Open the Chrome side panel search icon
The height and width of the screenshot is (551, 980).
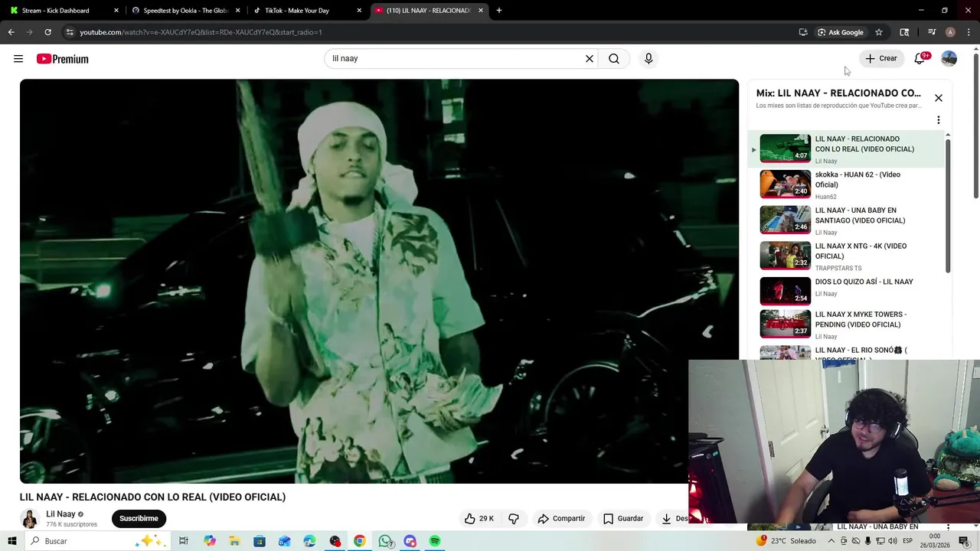coord(904,32)
